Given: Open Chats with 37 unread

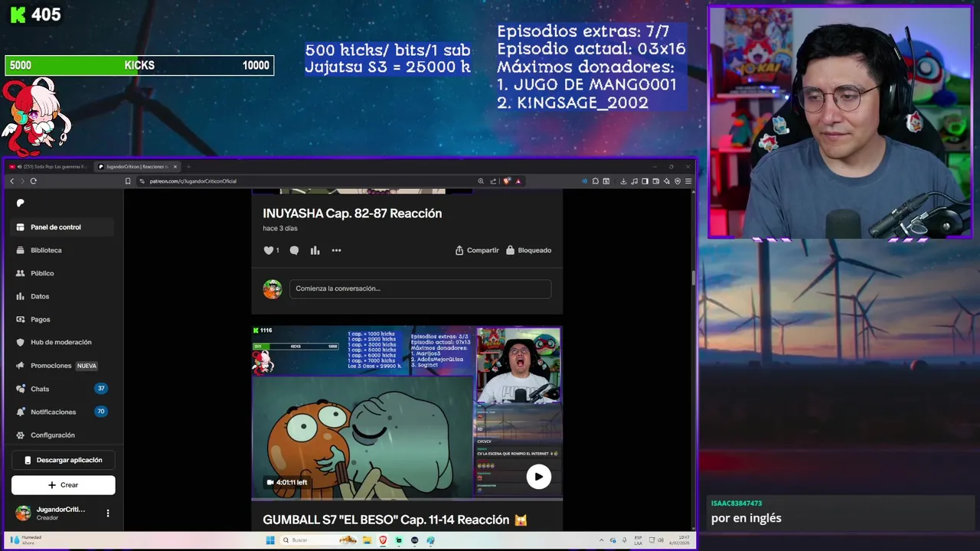Looking at the screenshot, I should (x=63, y=389).
